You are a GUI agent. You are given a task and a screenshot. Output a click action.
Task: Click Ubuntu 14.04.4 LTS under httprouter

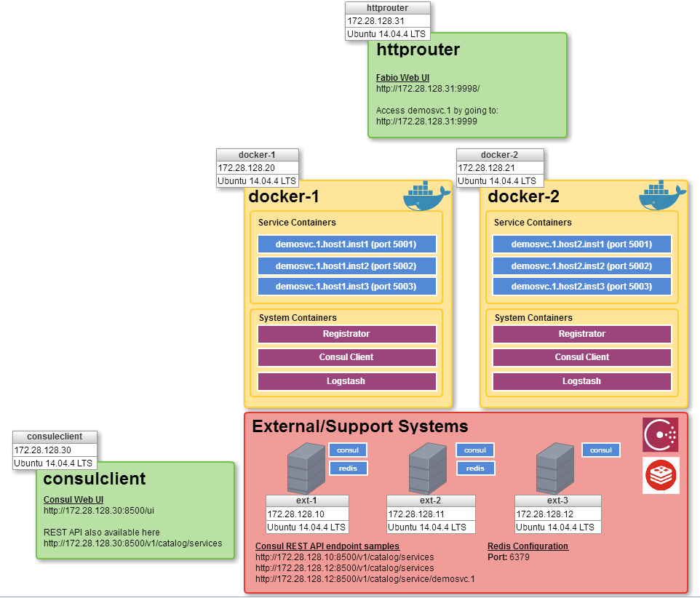click(x=386, y=34)
